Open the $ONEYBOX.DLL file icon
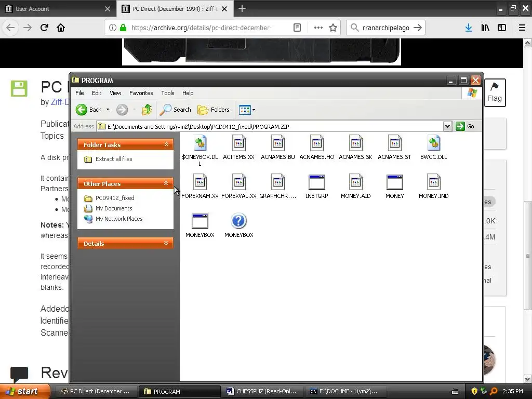This screenshot has width=532, height=399. 200,143
